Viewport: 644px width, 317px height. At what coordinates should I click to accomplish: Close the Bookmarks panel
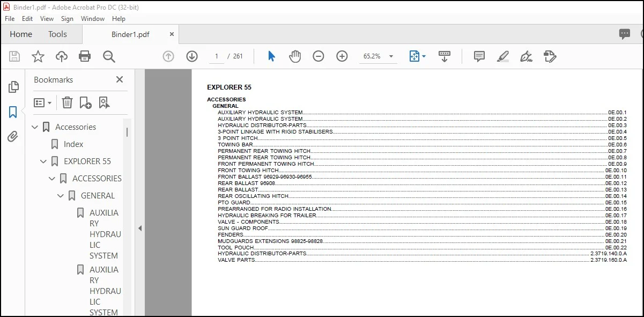tap(120, 79)
